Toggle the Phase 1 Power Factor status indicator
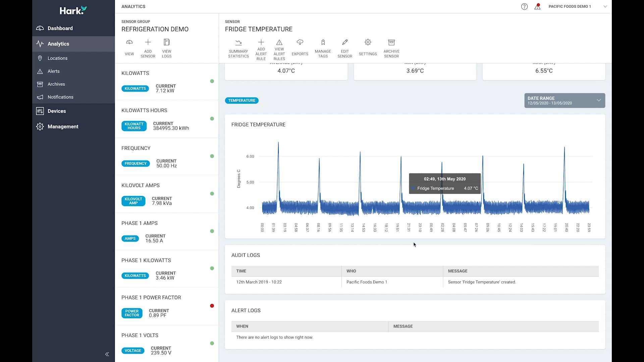 [x=212, y=306]
